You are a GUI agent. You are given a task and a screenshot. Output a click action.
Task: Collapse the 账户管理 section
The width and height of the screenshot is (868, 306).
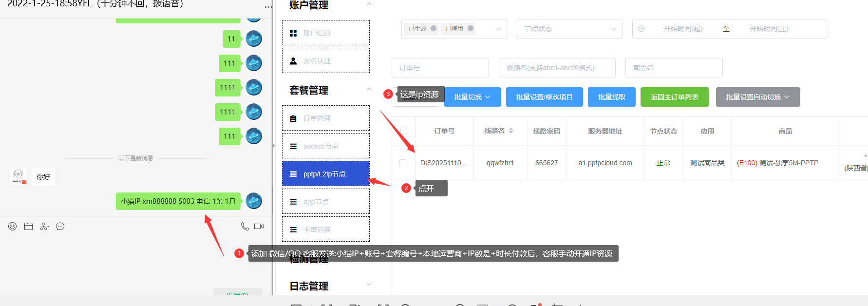pos(369,4)
